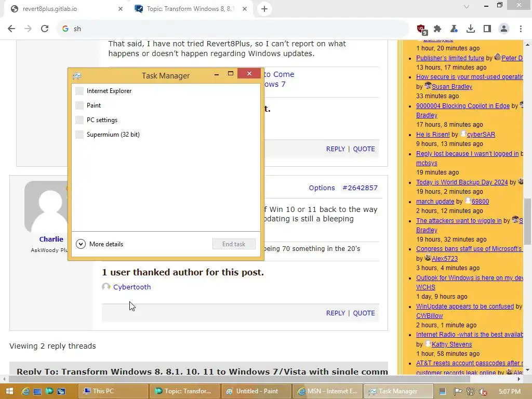Open post permalink #2642857
The height and width of the screenshot is (399, 532).
pyautogui.click(x=360, y=188)
